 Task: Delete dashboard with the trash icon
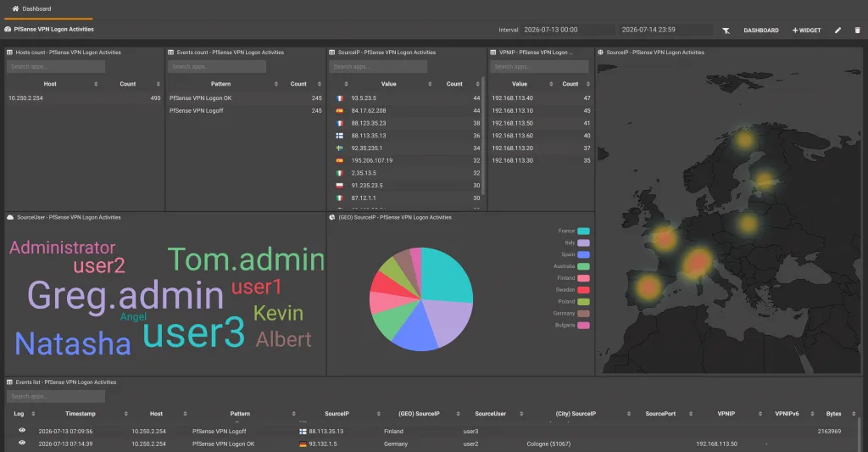(858, 31)
